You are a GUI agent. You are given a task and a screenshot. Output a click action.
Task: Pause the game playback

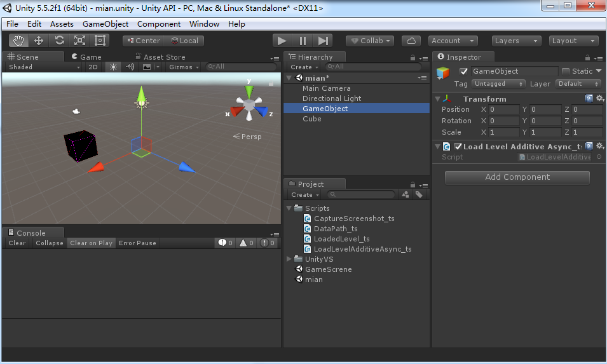[303, 41]
